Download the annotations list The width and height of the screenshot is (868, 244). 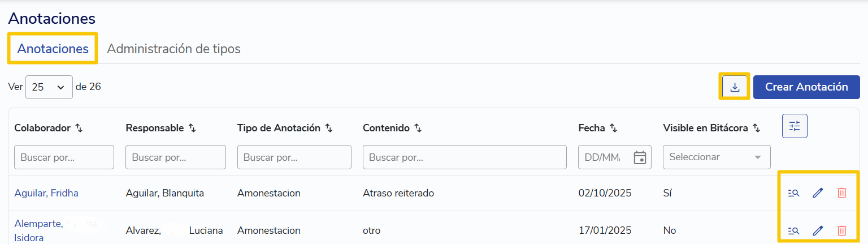pyautogui.click(x=735, y=87)
